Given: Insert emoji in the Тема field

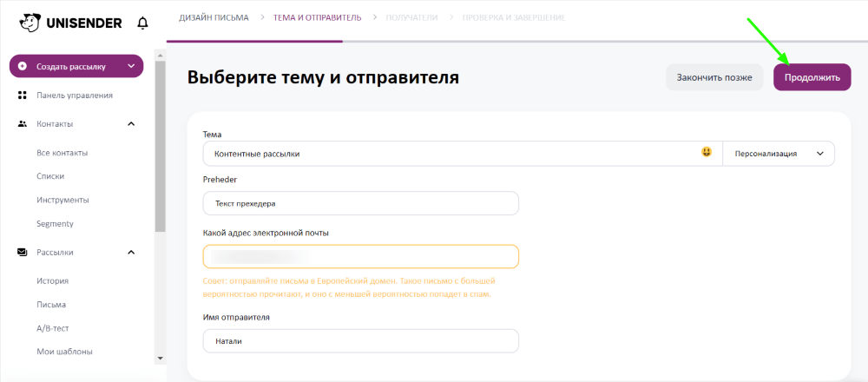Looking at the screenshot, I should (707, 152).
